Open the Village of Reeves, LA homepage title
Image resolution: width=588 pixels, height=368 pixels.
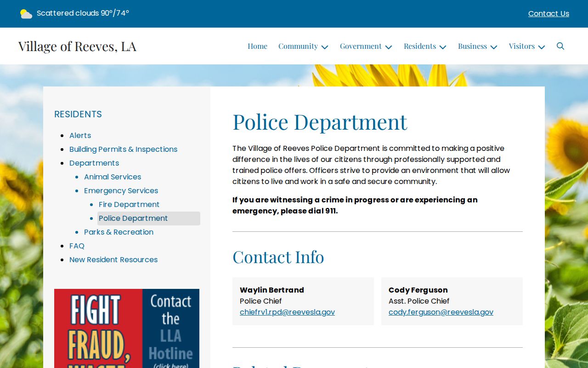click(77, 46)
